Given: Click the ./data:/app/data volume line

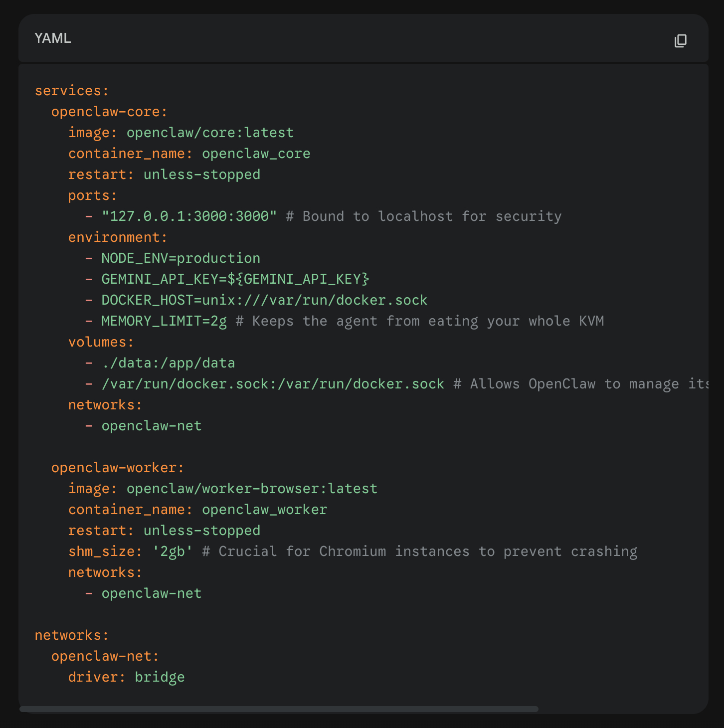Looking at the screenshot, I should [168, 363].
